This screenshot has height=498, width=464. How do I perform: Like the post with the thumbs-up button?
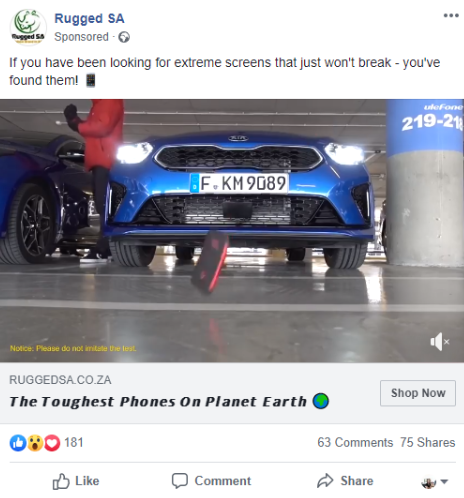pyautogui.click(x=76, y=481)
